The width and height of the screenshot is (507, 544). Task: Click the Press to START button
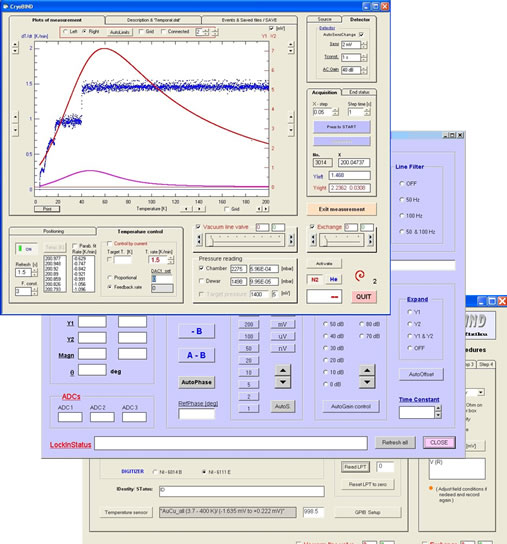point(341,127)
